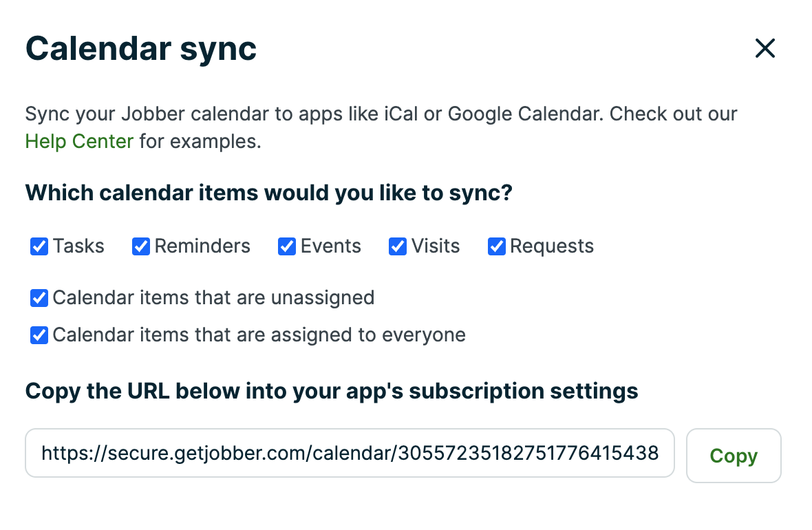The image size is (812, 530).
Task: Copy the calendar subscription URL
Action: (734, 455)
